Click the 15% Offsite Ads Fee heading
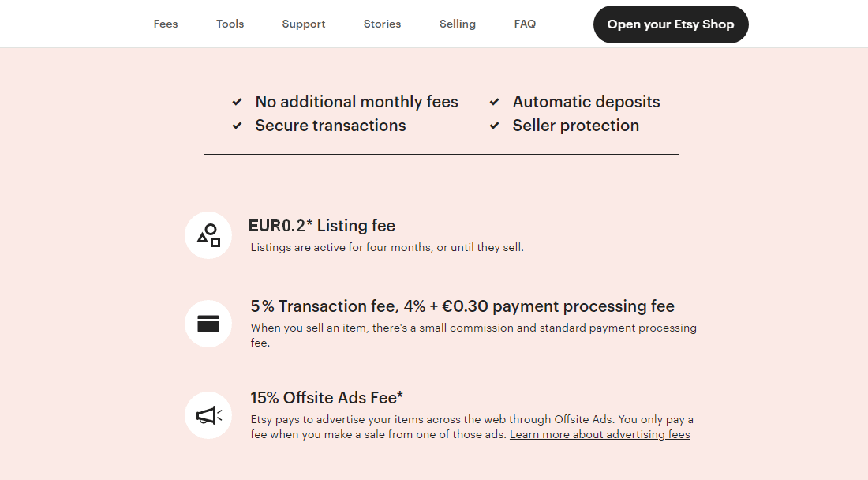868x480 pixels. coord(327,397)
